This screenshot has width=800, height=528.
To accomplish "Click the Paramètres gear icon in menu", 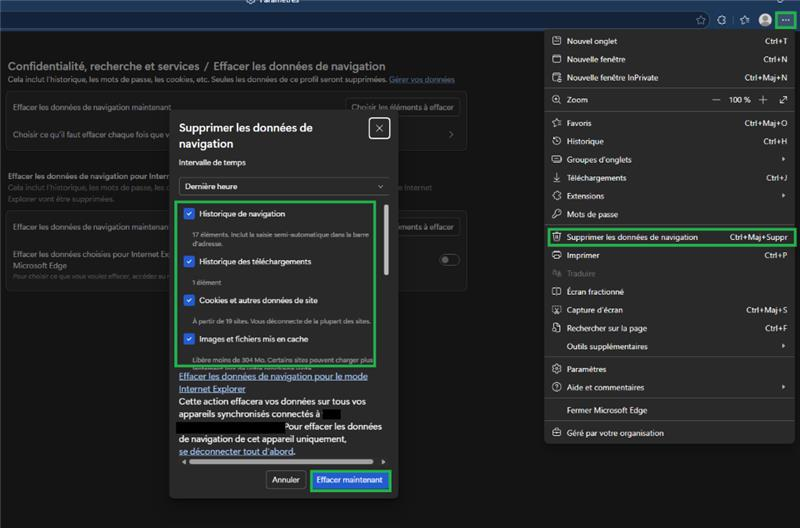I will [x=557, y=369].
